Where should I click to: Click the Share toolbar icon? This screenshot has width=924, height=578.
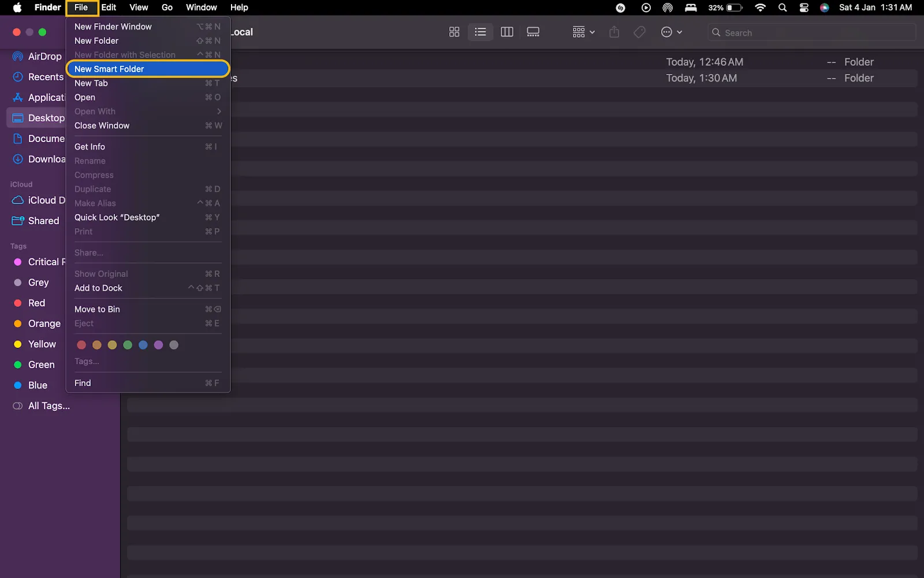[x=614, y=32]
